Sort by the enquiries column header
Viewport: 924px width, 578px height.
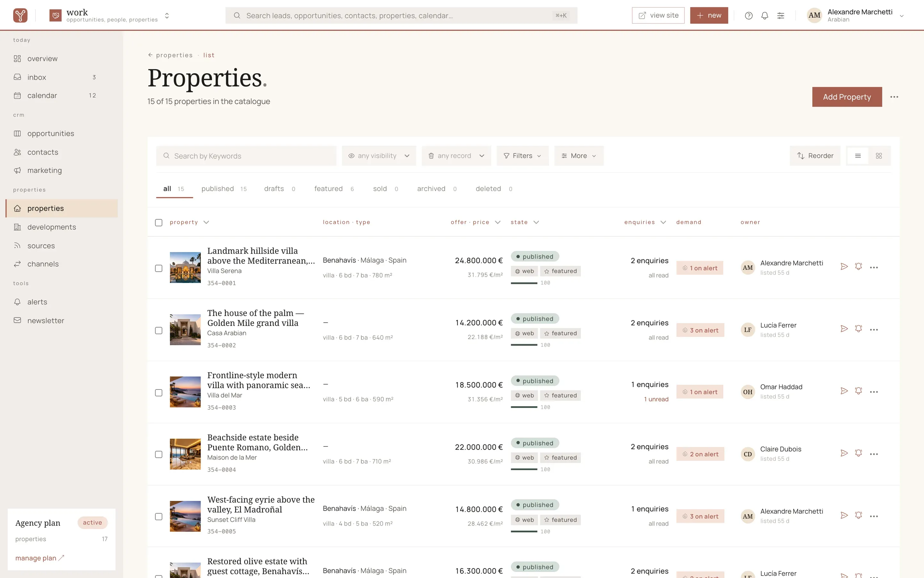pyautogui.click(x=645, y=222)
